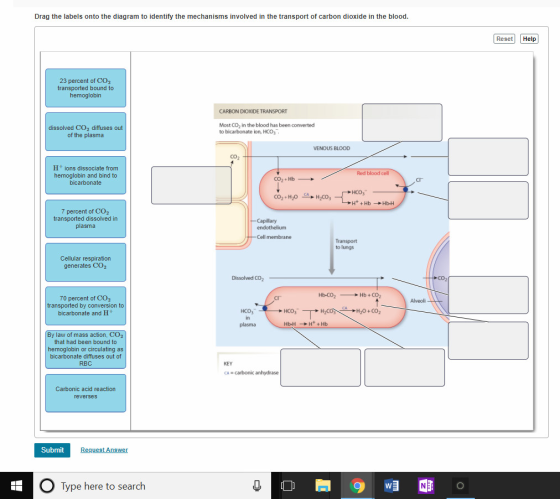
Task: Open Word from the taskbar
Action: click(x=391, y=486)
